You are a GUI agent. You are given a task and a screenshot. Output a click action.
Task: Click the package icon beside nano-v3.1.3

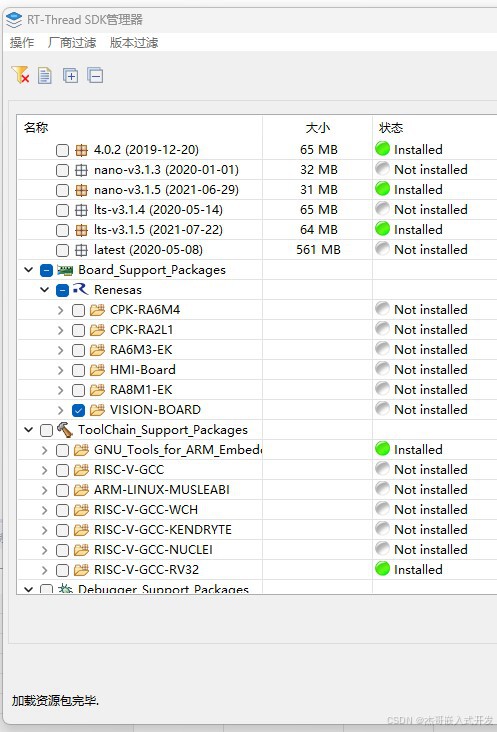point(81,170)
